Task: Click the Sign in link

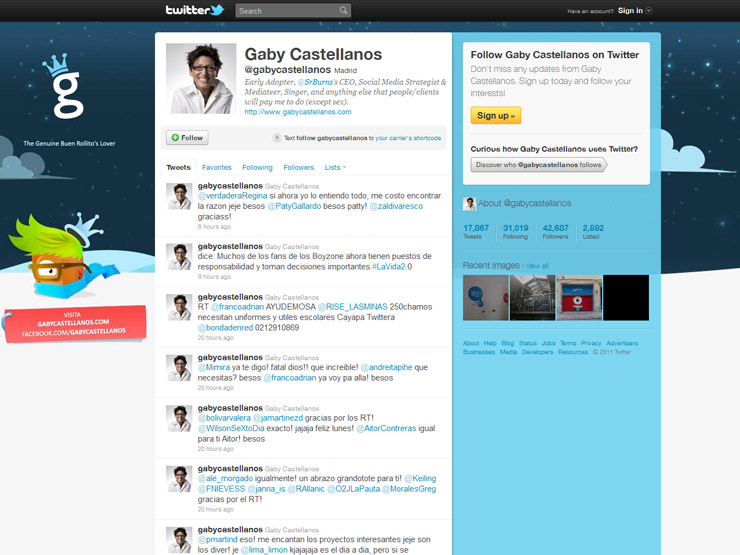Action: click(x=630, y=10)
